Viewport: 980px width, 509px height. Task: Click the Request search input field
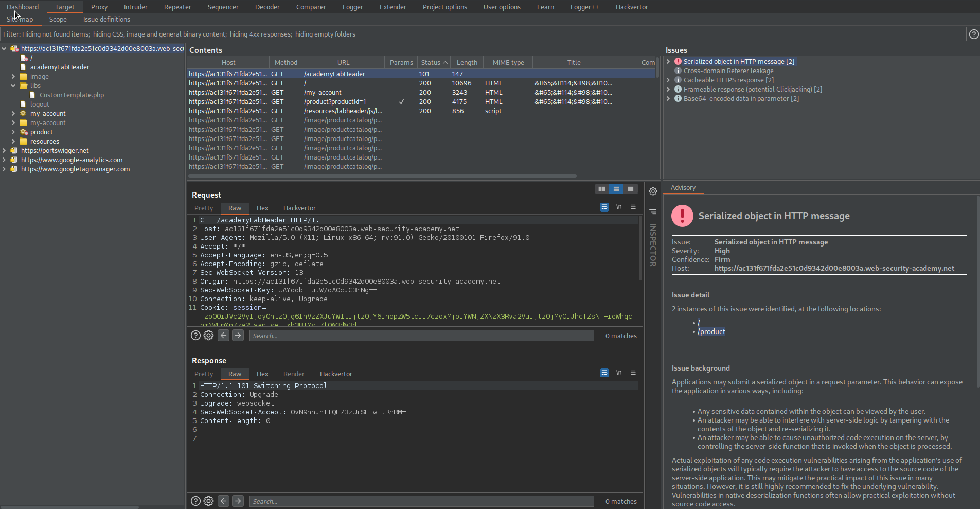(x=421, y=336)
